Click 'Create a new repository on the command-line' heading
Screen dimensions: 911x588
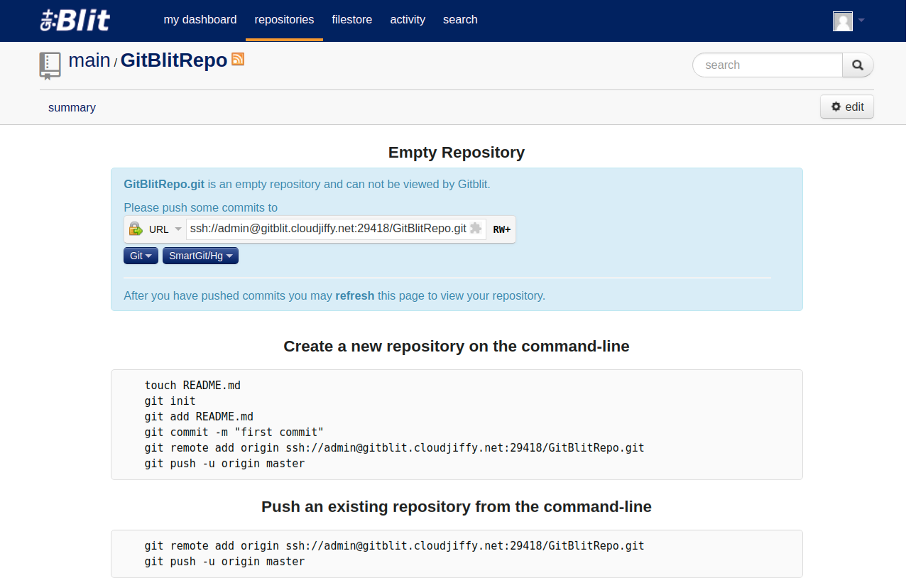457,347
